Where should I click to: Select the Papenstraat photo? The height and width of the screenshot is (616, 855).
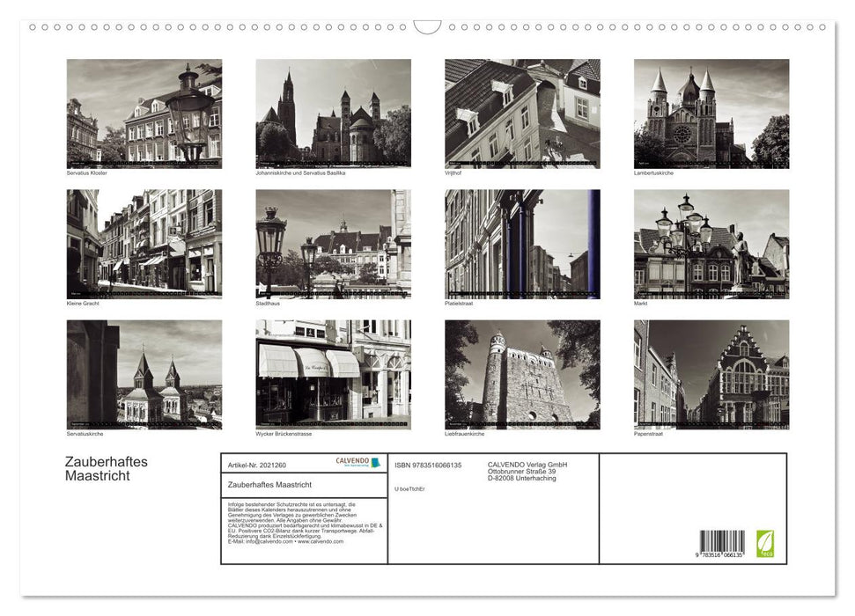pos(711,374)
